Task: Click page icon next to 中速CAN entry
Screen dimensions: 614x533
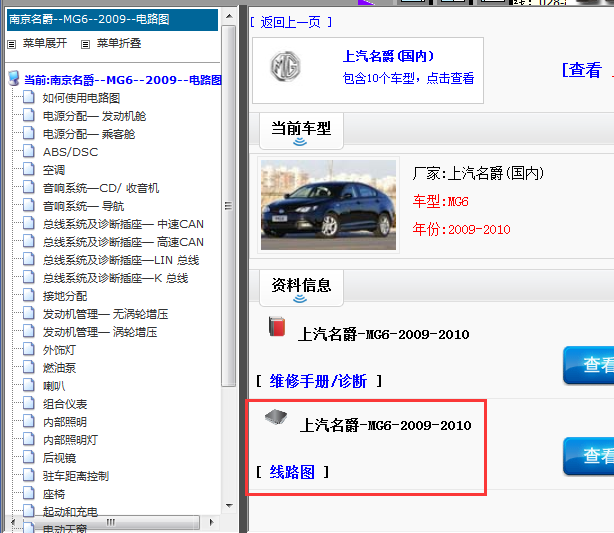Action: pos(29,223)
